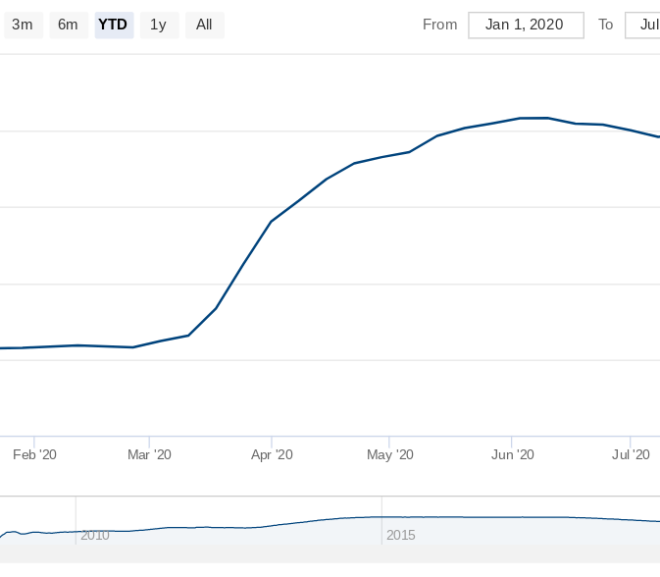Click the Jun '20 axis label

[512, 455]
